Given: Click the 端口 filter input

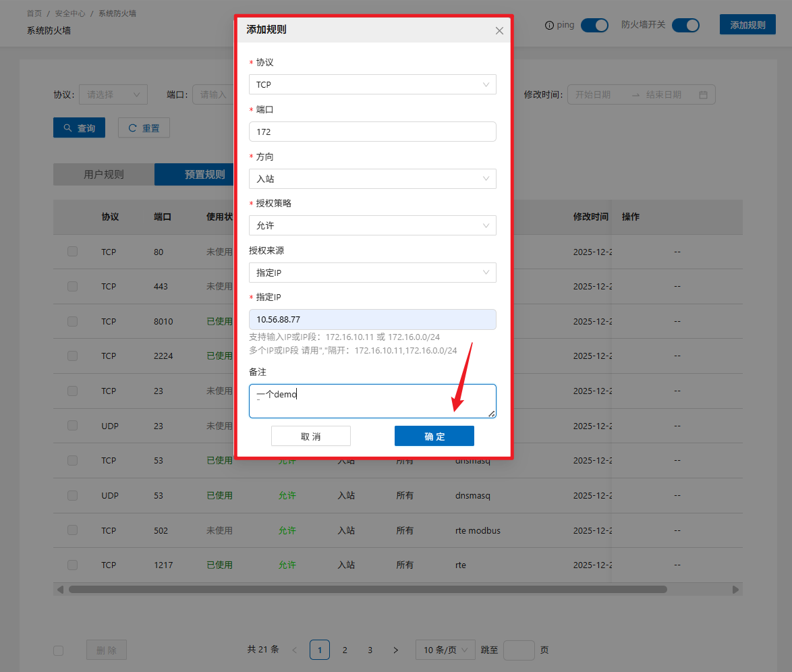Looking at the screenshot, I should (213, 94).
